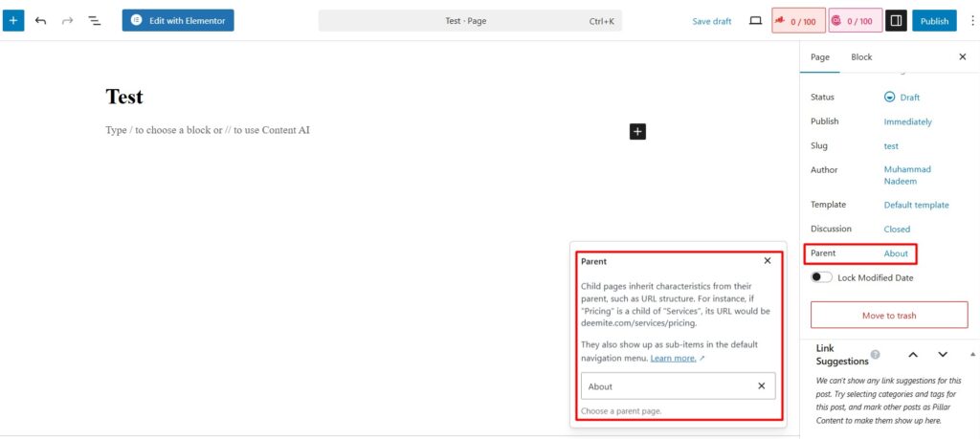Toggle the settings sidebar panel
980x439 pixels.
tap(896, 21)
